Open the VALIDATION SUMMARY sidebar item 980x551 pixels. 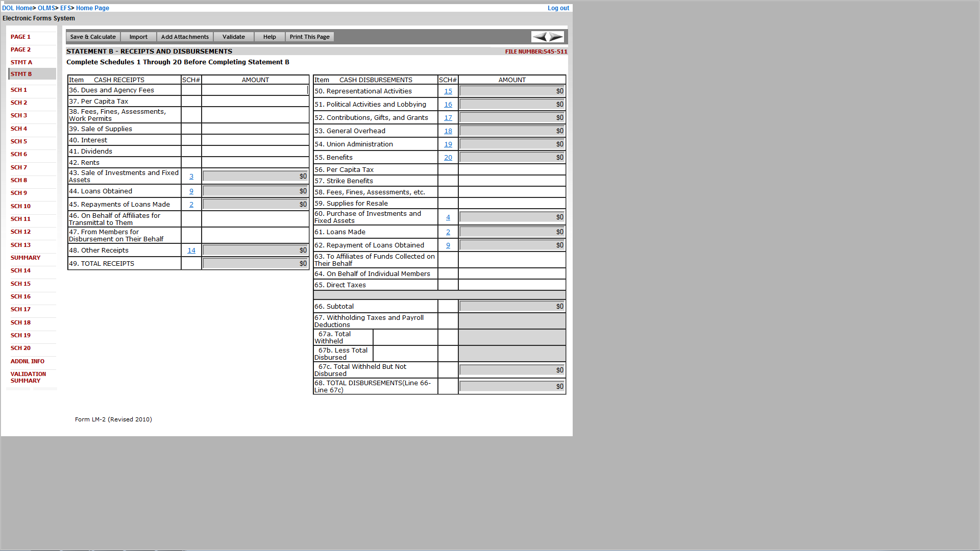(x=28, y=377)
